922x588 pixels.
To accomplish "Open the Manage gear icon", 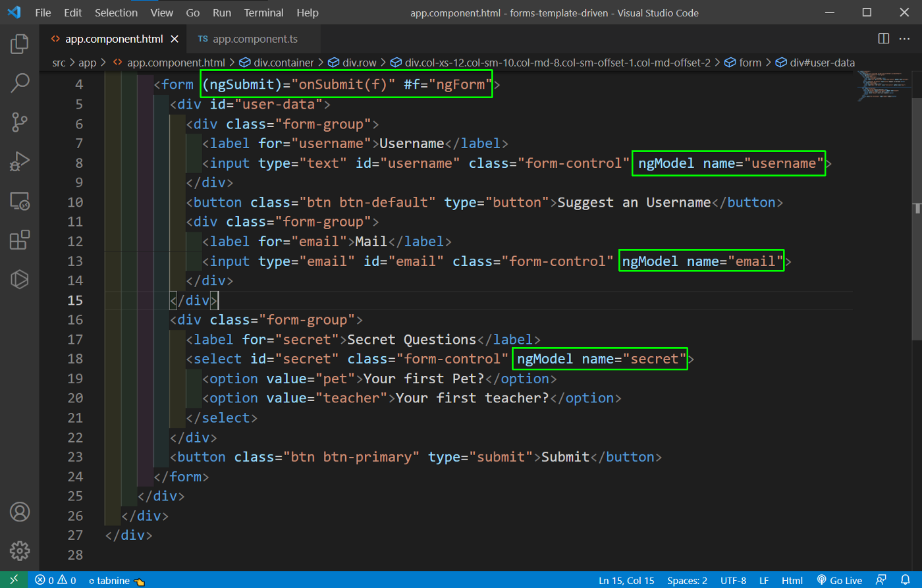I will click(20, 550).
